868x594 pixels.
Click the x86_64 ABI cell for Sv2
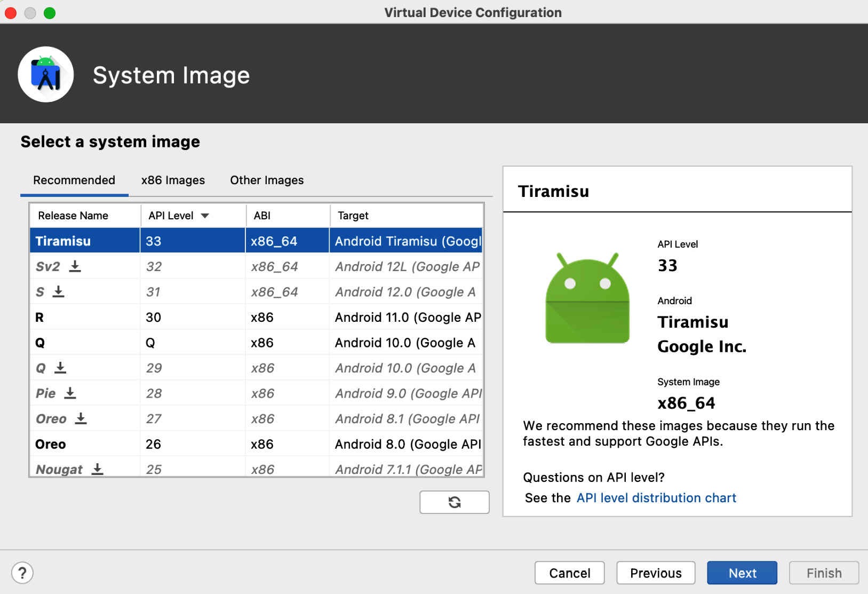coord(288,266)
